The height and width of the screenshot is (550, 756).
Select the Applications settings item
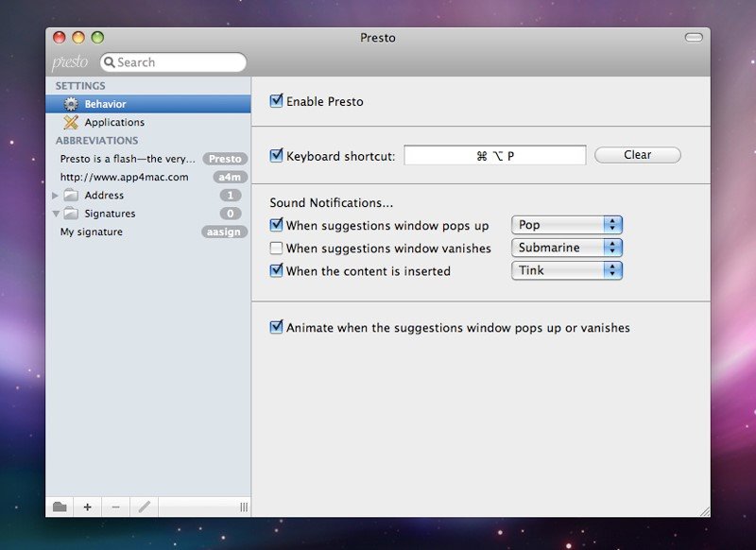148,122
